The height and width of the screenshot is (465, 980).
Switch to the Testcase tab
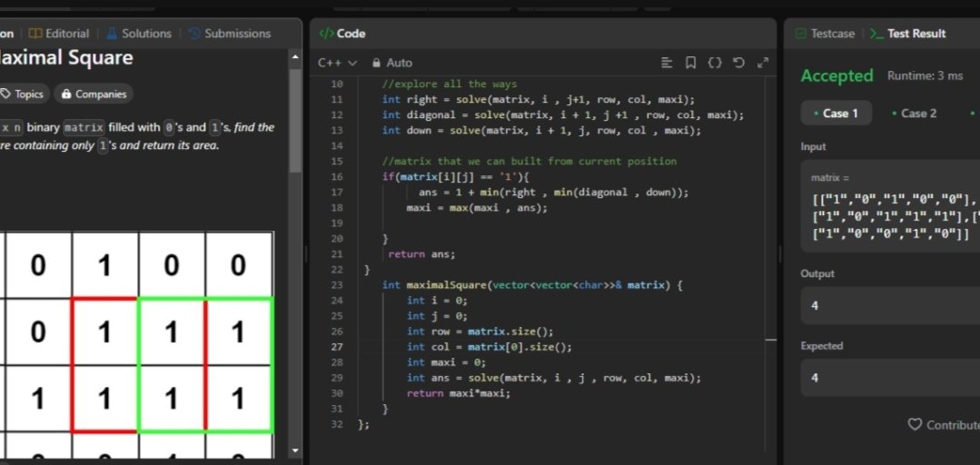[825, 34]
